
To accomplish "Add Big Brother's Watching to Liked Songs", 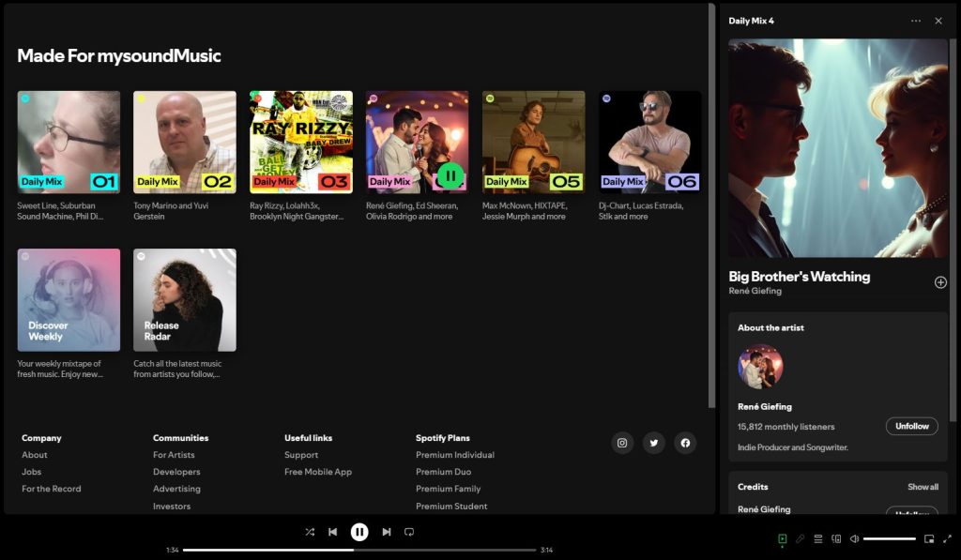I will point(940,282).
